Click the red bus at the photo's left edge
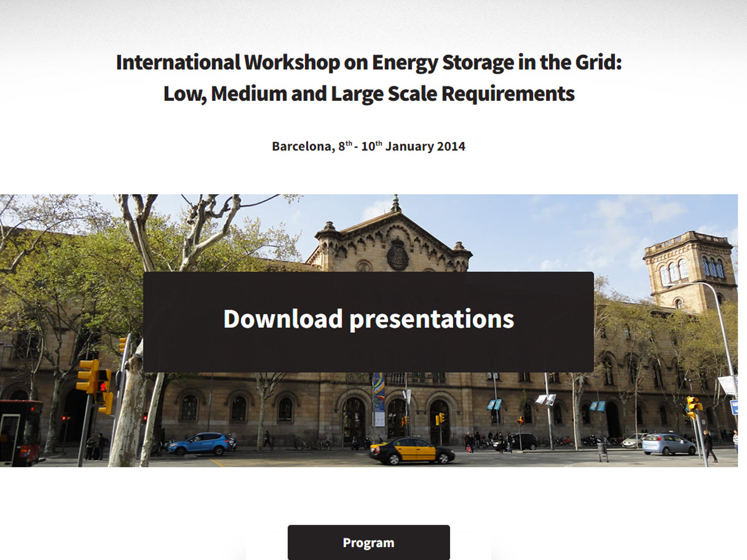Screen dimensions: 747x560 pyautogui.click(x=21, y=431)
